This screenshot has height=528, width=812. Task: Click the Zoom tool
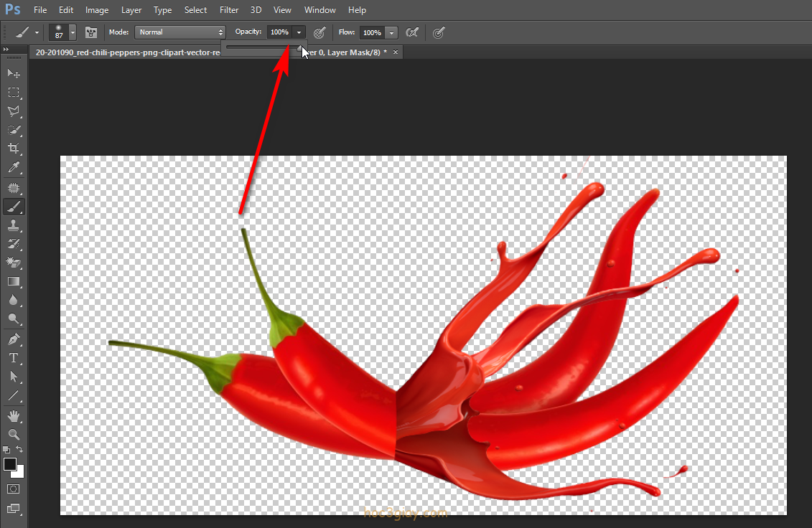click(x=14, y=434)
